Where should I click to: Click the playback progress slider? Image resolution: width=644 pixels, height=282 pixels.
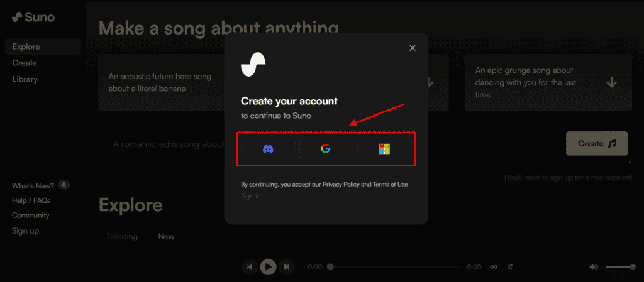[394, 267]
